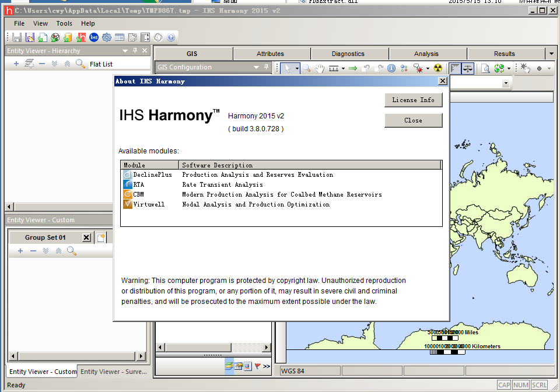Click the GIS zoom magnifier tool
560x392 pixels.
point(307,68)
